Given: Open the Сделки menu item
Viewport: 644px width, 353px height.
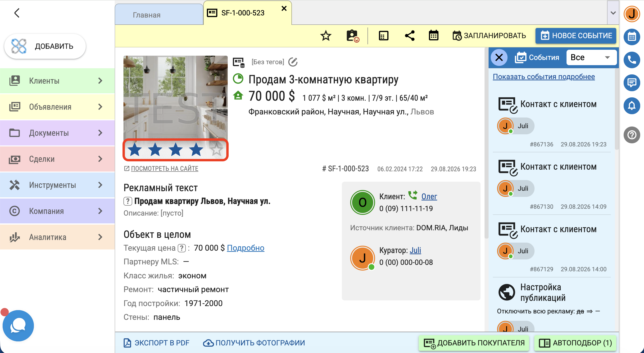Looking at the screenshot, I should coord(57,159).
